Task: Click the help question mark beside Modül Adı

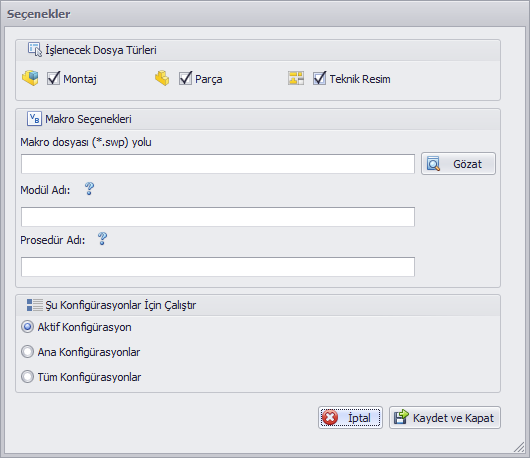Action: click(90, 189)
